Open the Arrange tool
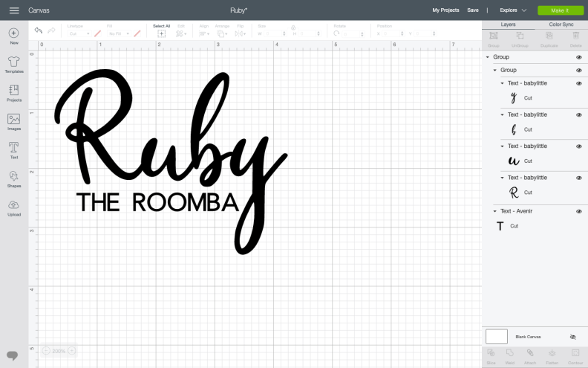This screenshot has height=368, width=588. [x=222, y=33]
